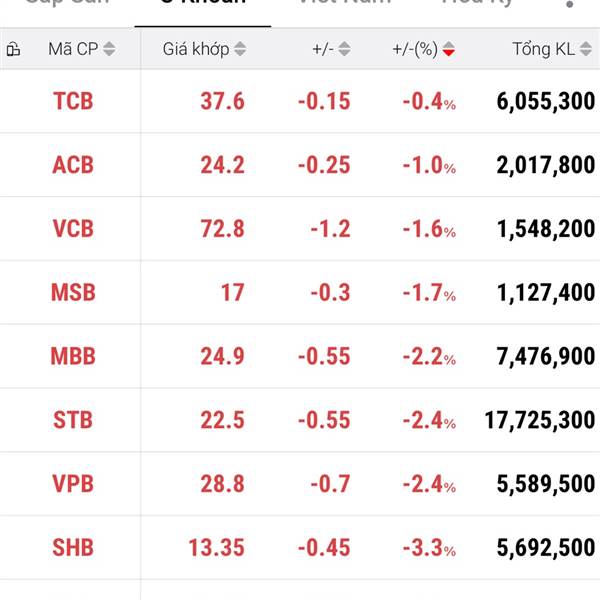This screenshot has height=600, width=600.
Task: Open the more options dots menu
Action: (x=569, y=4)
